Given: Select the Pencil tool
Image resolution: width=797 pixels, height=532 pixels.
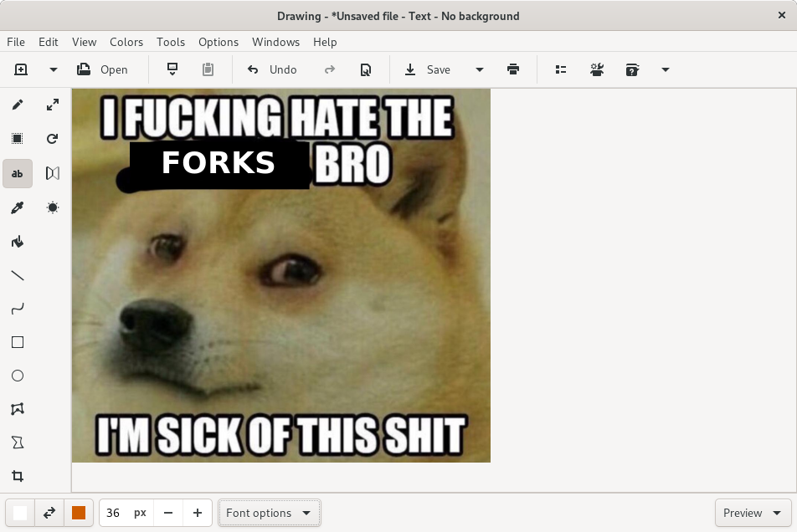Looking at the screenshot, I should pyautogui.click(x=18, y=105).
